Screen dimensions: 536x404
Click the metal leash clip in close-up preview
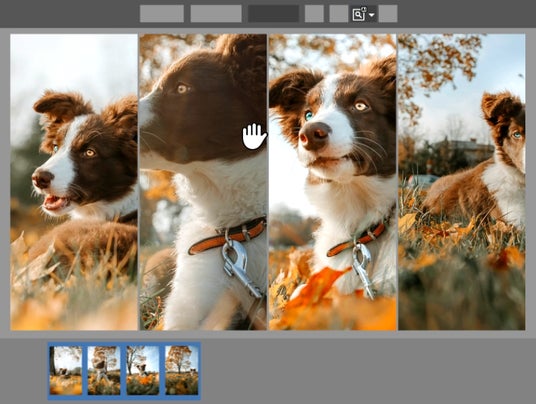(x=238, y=267)
